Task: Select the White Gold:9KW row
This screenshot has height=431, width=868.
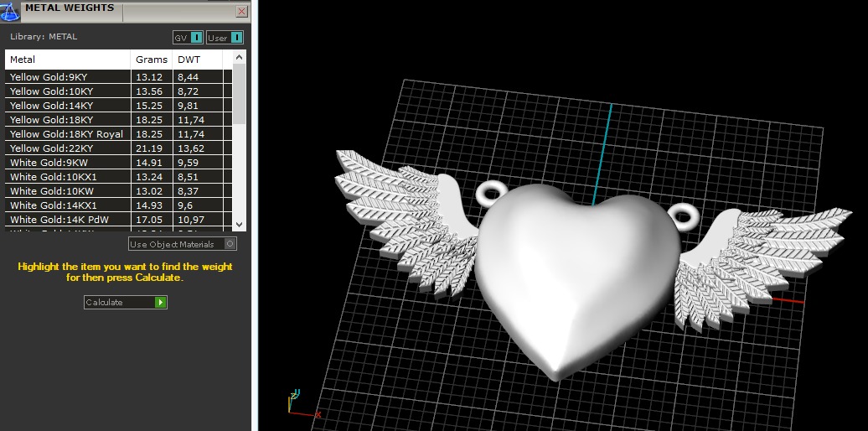Action: (x=119, y=163)
